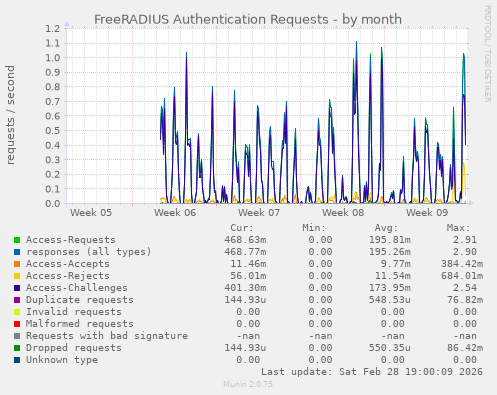
Task: Click the Avg: column header
Action: 386,228
